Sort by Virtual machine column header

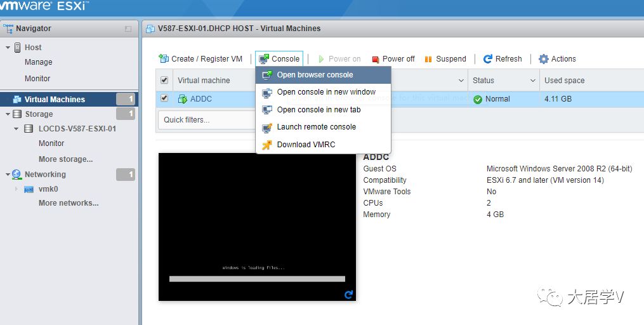(204, 81)
